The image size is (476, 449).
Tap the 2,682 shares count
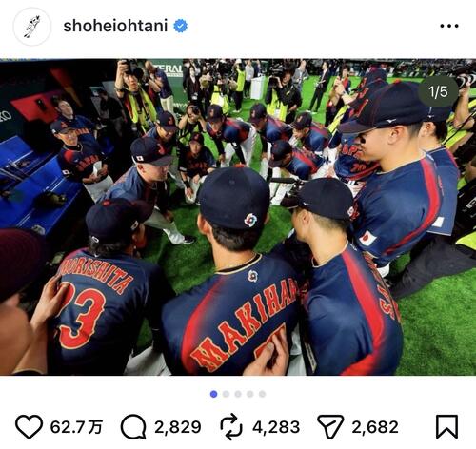[x=375, y=427]
